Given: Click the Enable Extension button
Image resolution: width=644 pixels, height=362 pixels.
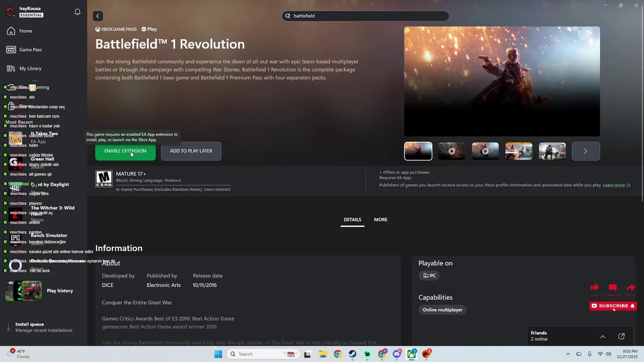Looking at the screenshot, I should tap(125, 151).
